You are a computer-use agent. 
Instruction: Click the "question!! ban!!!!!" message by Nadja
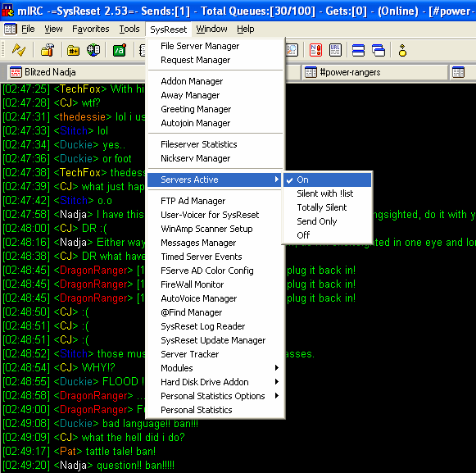[x=135, y=466]
